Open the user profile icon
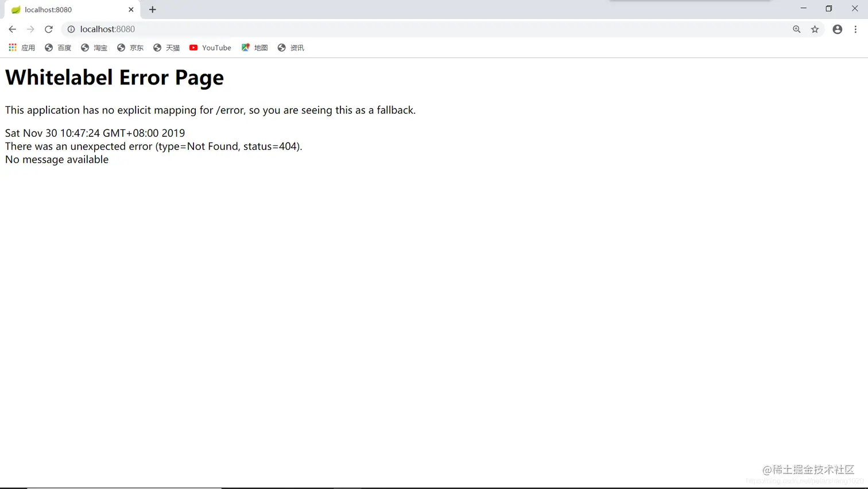 pyautogui.click(x=838, y=29)
